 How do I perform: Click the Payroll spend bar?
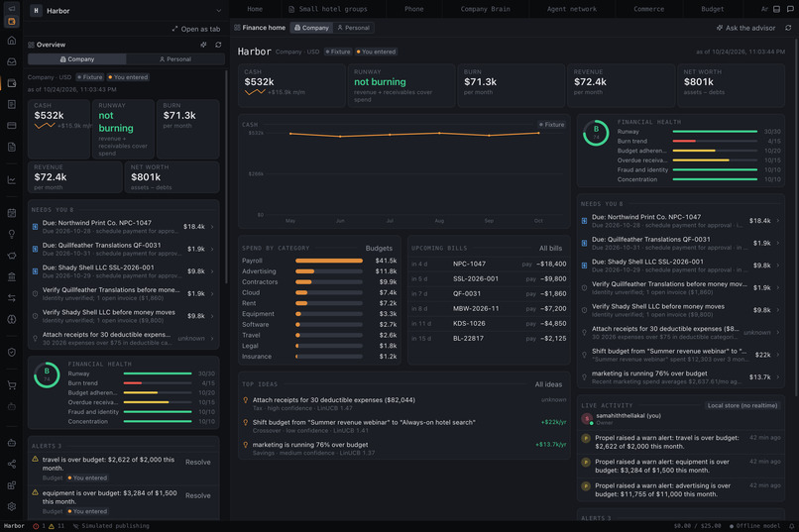tap(329, 261)
